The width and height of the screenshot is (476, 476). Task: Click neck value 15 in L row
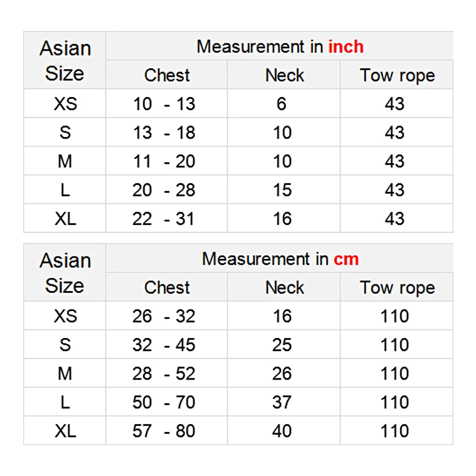point(282,190)
